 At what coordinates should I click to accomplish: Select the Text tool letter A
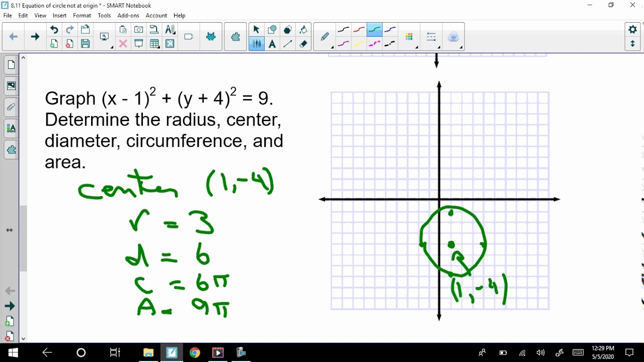[x=272, y=44]
